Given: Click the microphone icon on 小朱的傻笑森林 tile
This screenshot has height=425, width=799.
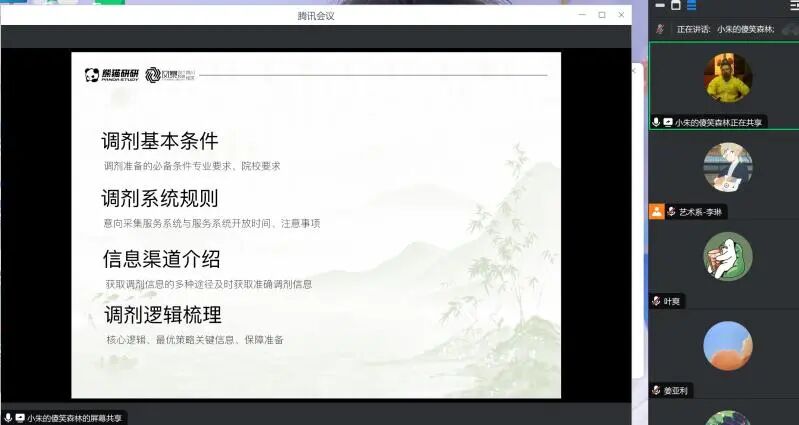Looking at the screenshot, I should 656,122.
